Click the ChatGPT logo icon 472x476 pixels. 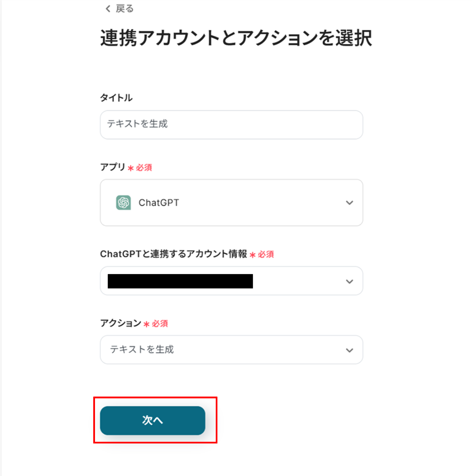click(123, 203)
